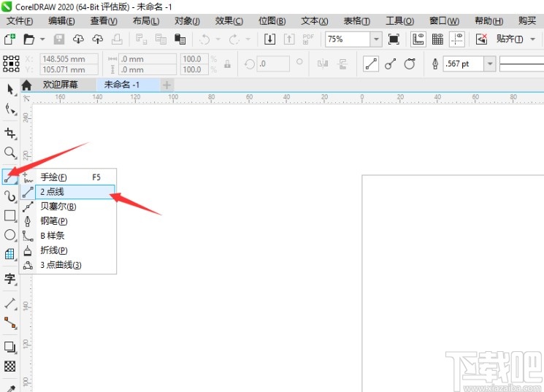Choose 贝塞尔 from the flyout
The height and width of the screenshot is (392, 544).
pos(67,207)
